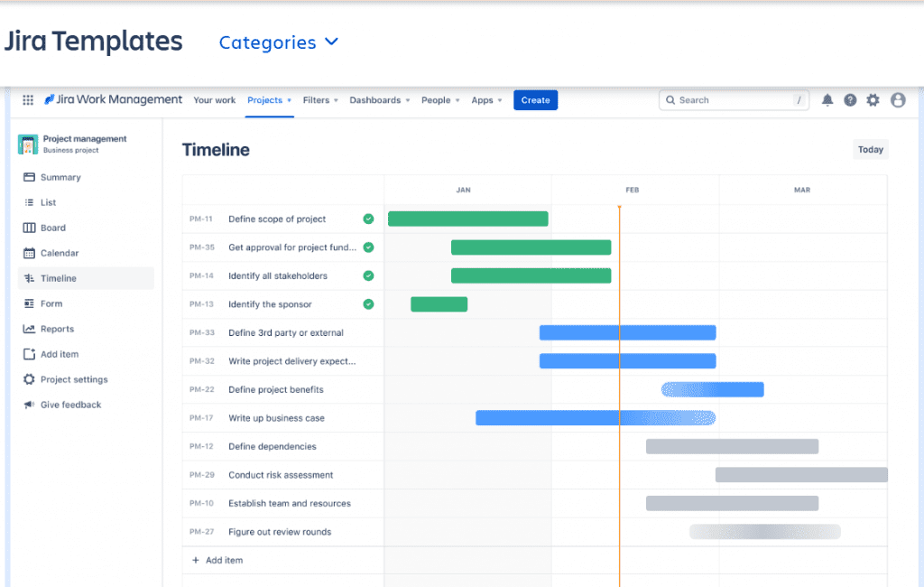
Task: Select the Timeline view icon
Action: tap(31, 278)
